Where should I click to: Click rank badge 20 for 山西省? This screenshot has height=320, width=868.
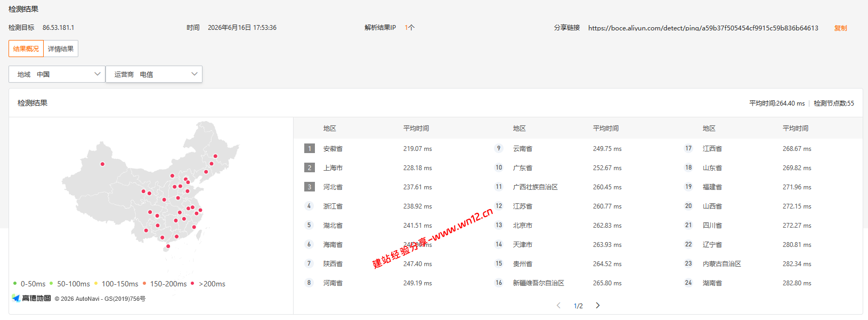point(688,206)
